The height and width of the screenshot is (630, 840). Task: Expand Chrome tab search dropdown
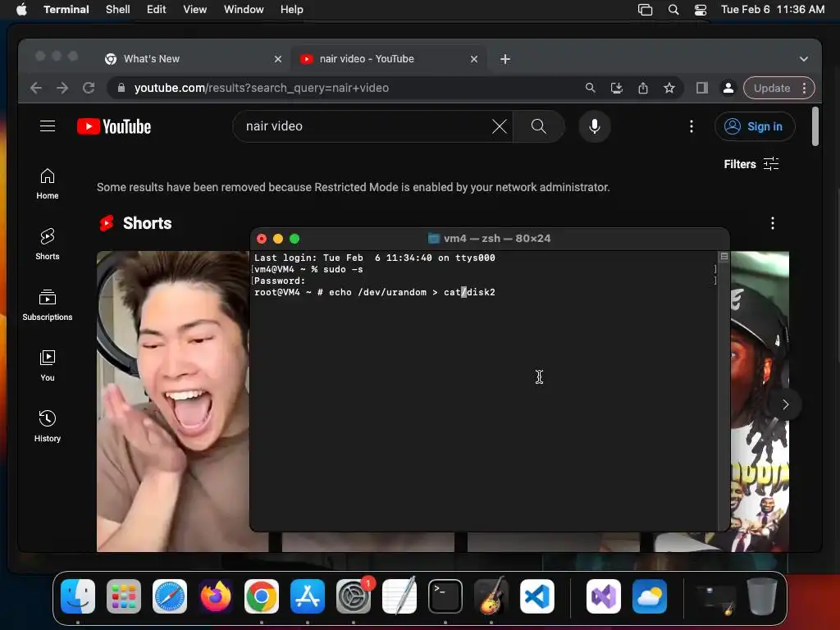coord(804,59)
